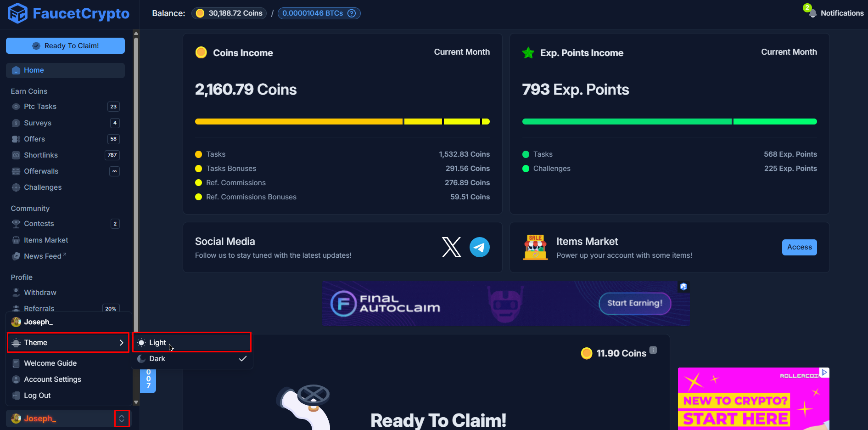Open Account Settings from the menu
The width and height of the screenshot is (868, 430).
click(52, 379)
